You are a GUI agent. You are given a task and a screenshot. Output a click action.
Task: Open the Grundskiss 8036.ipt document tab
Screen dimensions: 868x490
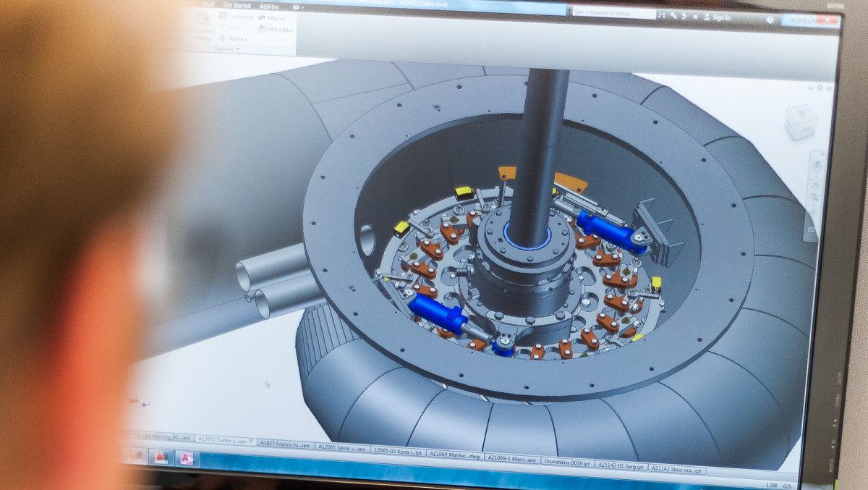tap(566, 460)
